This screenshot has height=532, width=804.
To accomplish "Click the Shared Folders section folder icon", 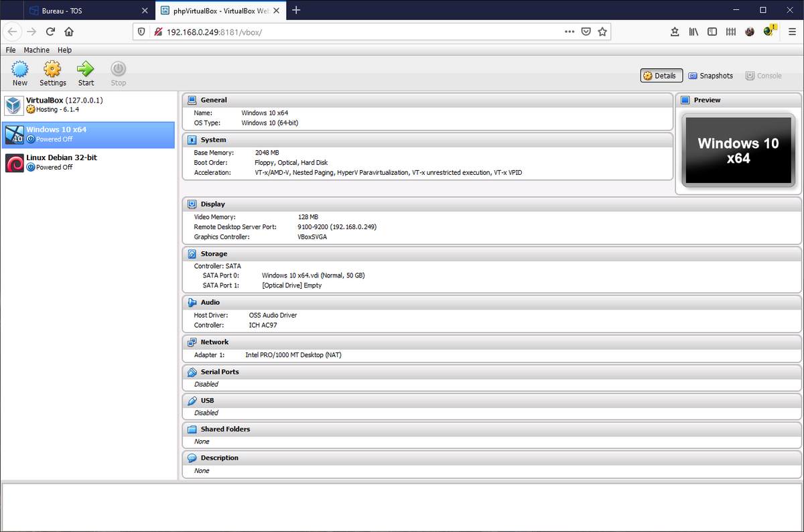I will click(x=192, y=429).
